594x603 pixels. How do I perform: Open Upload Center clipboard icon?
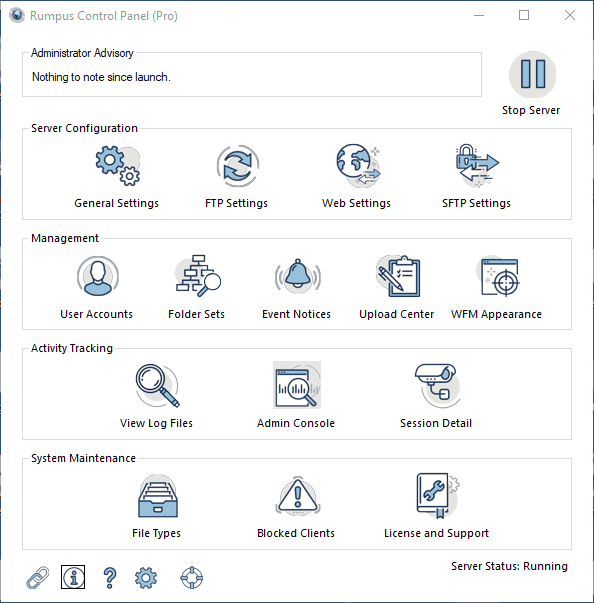click(398, 276)
